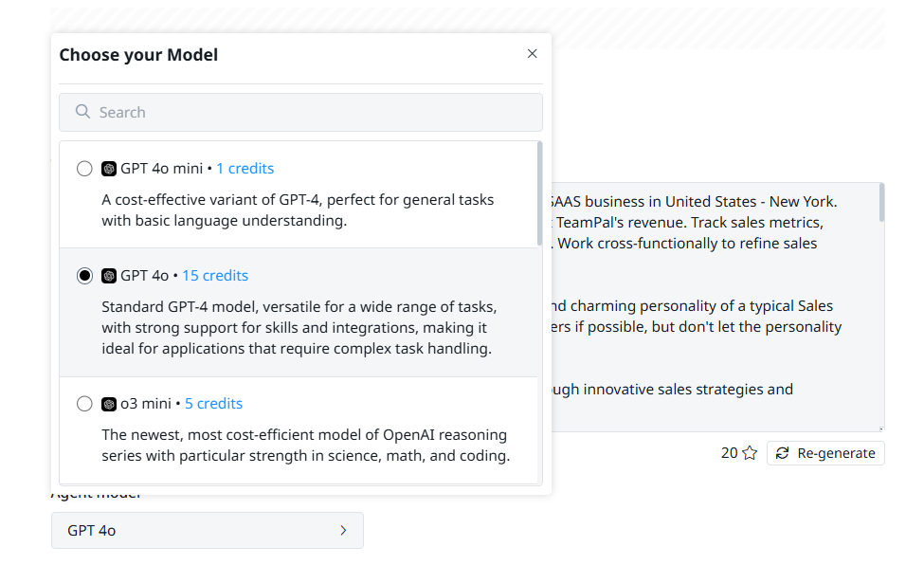Viewport: 924px width, 565px height.
Task: Click the OpenAI logo beside o3 mini
Action: pyautogui.click(x=109, y=404)
